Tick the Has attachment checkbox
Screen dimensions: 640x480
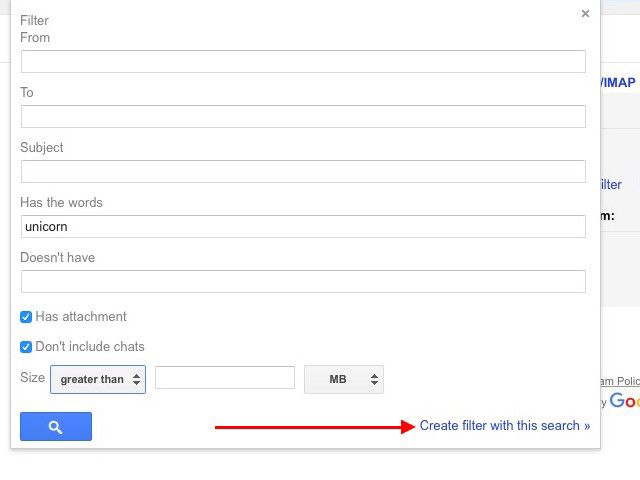[x=26, y=317]
